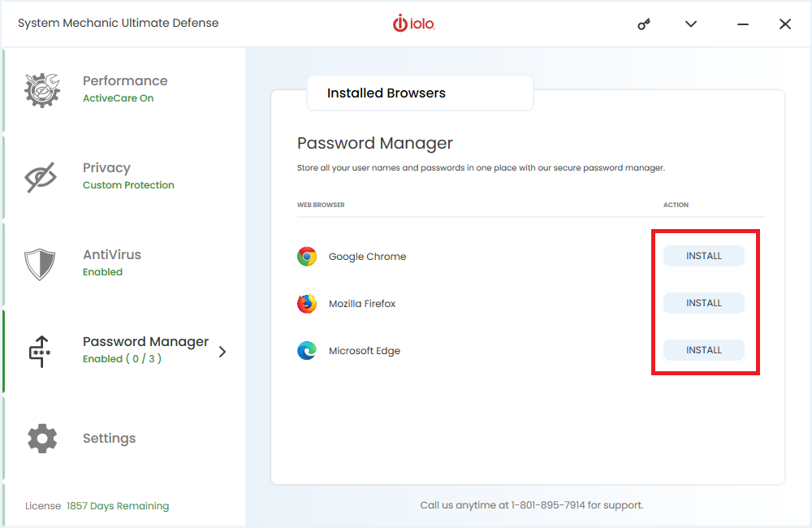
Task: Click the ActiveCare On status text
Action: [x=118, y=98]
